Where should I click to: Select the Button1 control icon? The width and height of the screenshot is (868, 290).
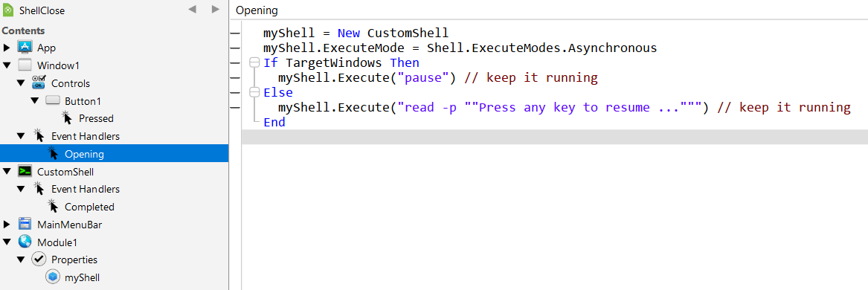[53, 100]
